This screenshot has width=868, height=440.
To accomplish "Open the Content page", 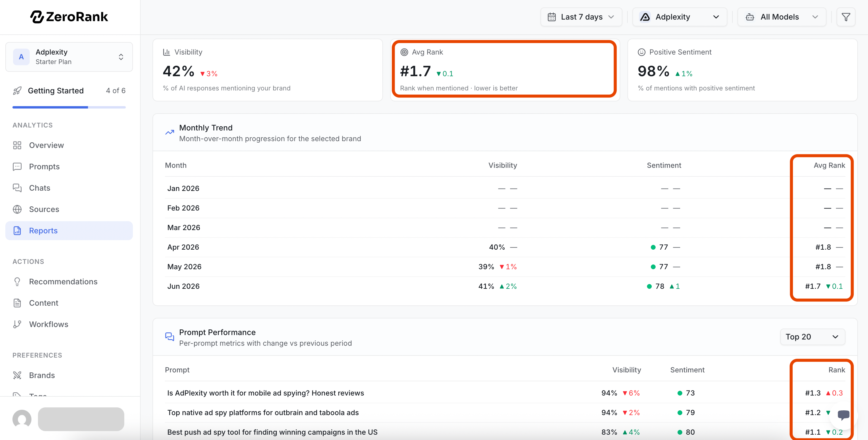I will pos(69,303).
